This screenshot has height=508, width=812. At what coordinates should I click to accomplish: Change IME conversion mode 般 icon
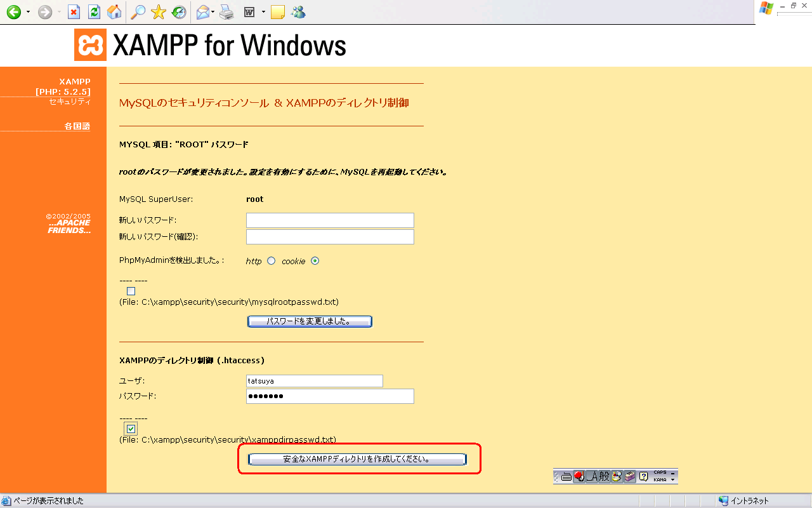pos(604,476)
